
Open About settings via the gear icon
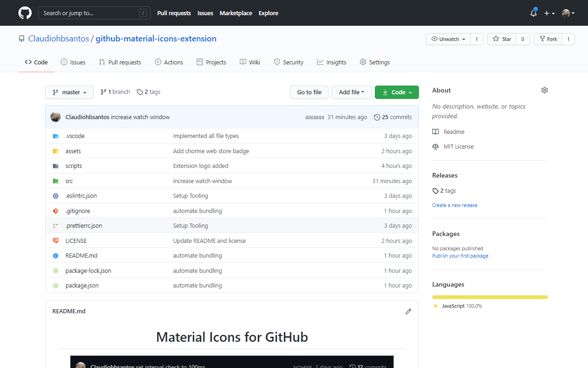(544, 90)
